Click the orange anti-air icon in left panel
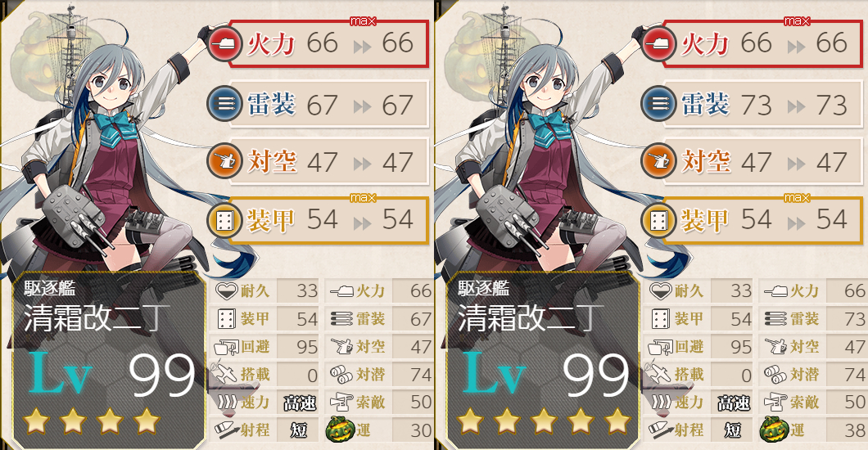Screen dimensions: 868x450 tap(224, 161)
